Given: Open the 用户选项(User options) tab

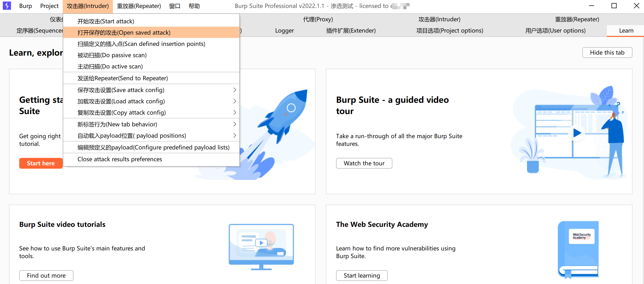Looking at the screenshot, I should click(x=555, y=31).
